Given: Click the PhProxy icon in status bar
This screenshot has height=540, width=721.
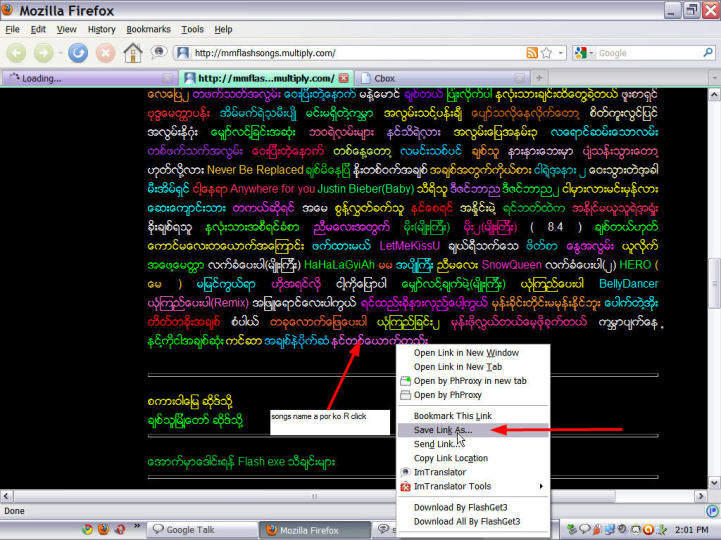Looking at the screenshot, I should tap(712, 511).
